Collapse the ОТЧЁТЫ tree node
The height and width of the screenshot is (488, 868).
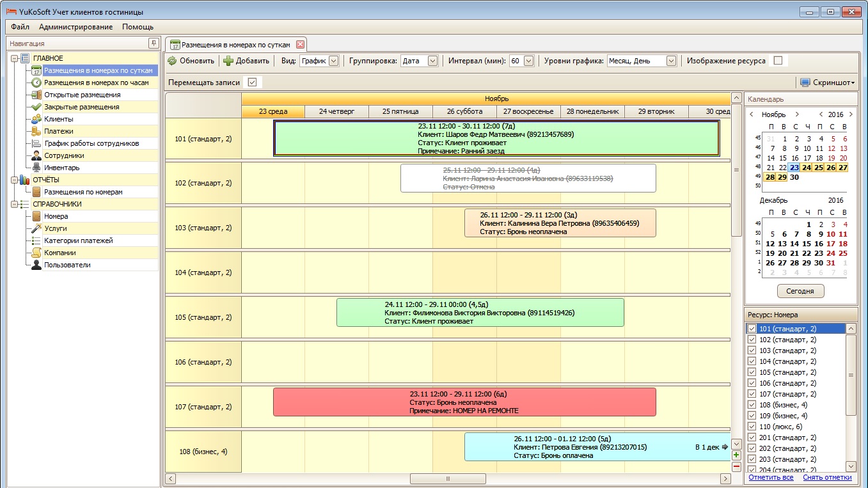[x=14, y=180]
